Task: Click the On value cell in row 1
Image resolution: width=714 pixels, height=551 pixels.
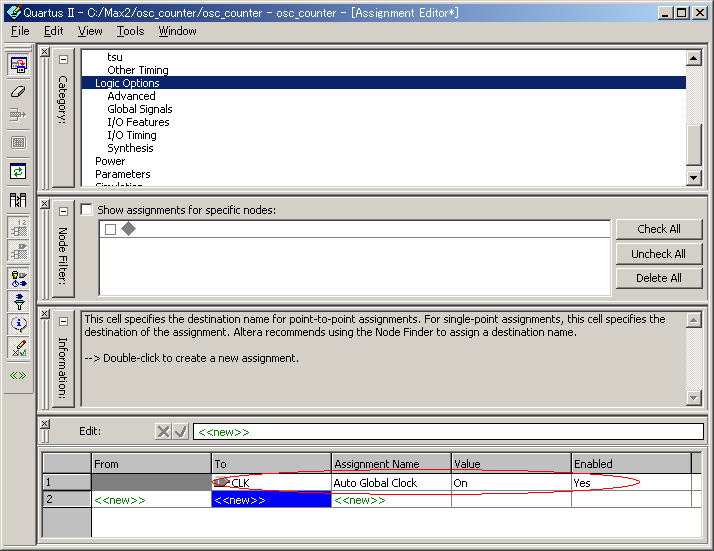Action: coord(511,483)
